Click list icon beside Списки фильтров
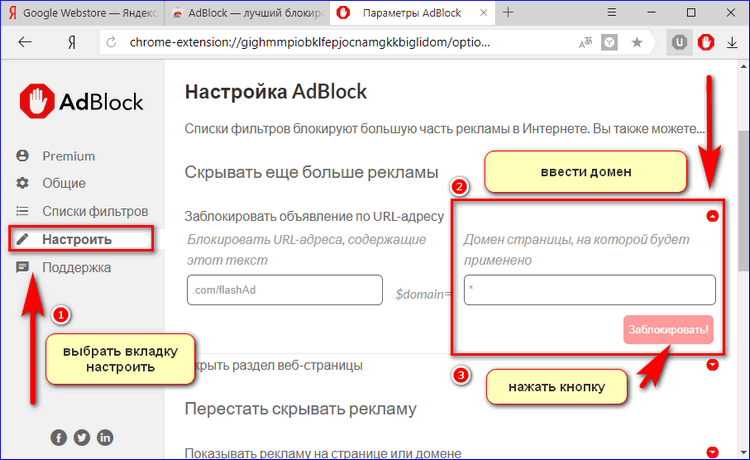This screenshot has height=460, width=750. [22, 211]
